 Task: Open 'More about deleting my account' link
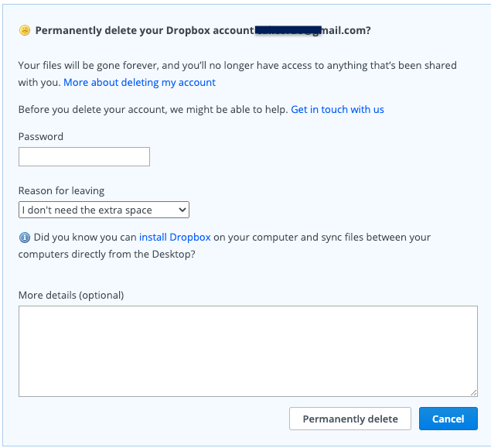tap(139, 82)
